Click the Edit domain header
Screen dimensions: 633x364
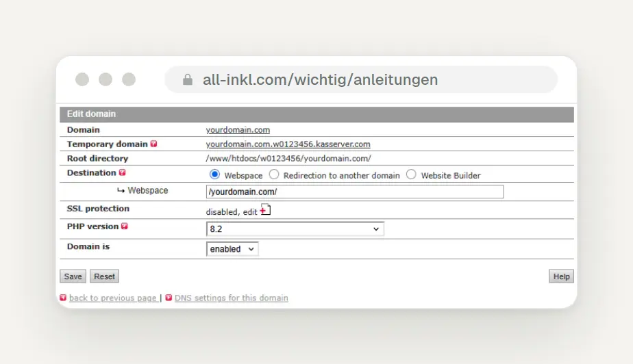pyautogui.click(x=316, y=114)
